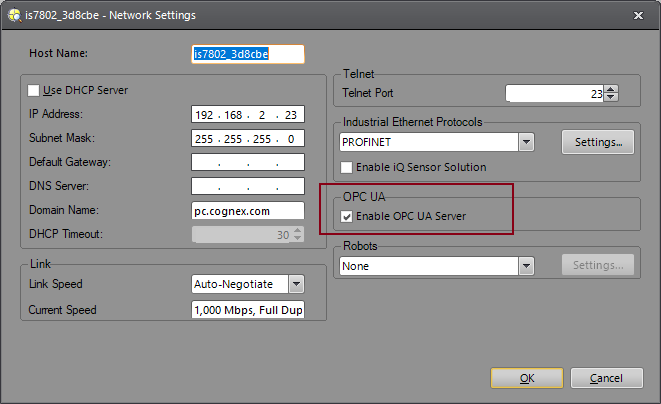Screen dimensions: 661x404
Task: Decrease Telnet Port with down arrow
Action: (x=611, y=98)
